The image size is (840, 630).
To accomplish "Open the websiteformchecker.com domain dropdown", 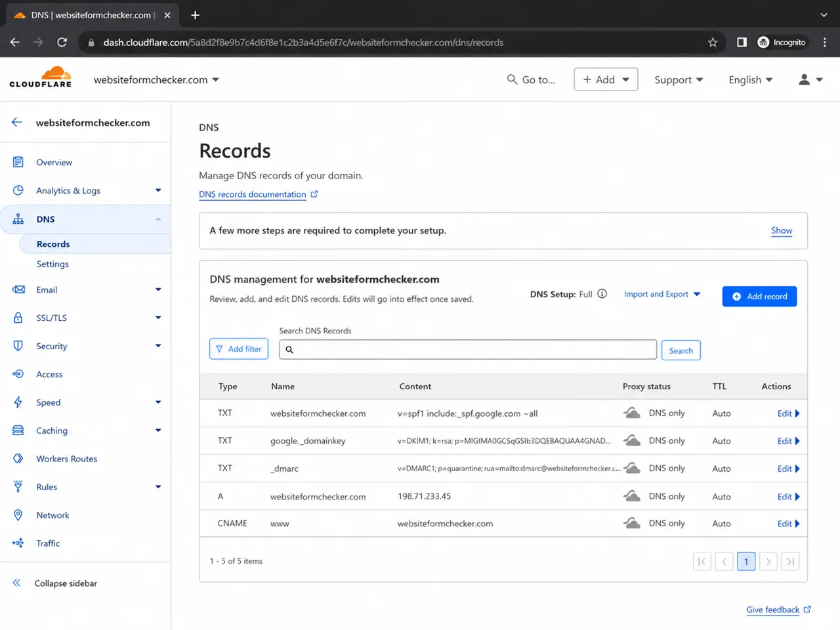I will pos(156,79).
